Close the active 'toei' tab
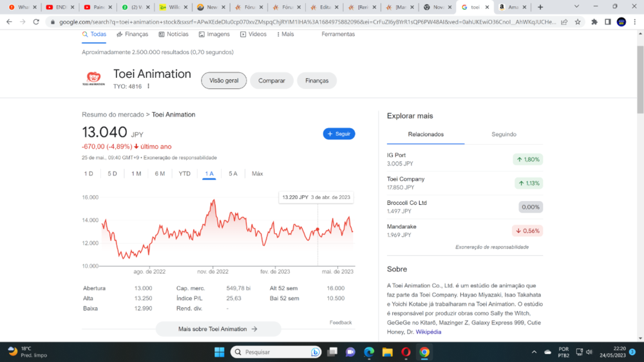 click(487, 7)
